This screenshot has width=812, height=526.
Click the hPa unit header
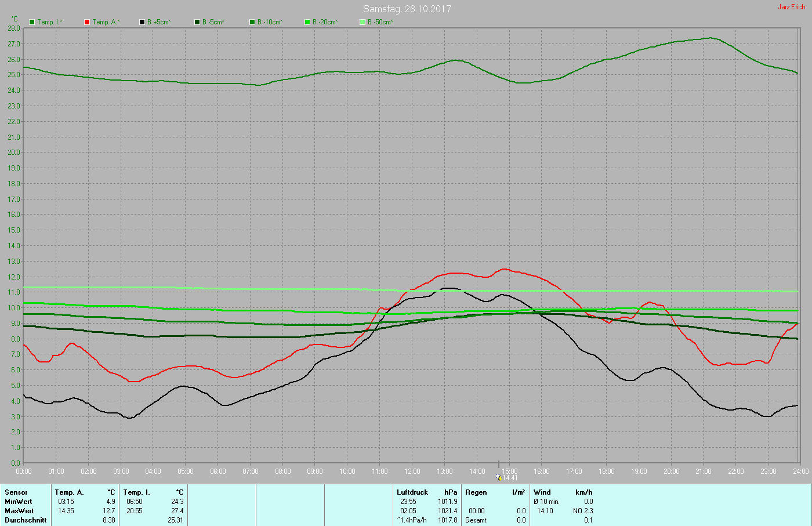click(451, 492)
